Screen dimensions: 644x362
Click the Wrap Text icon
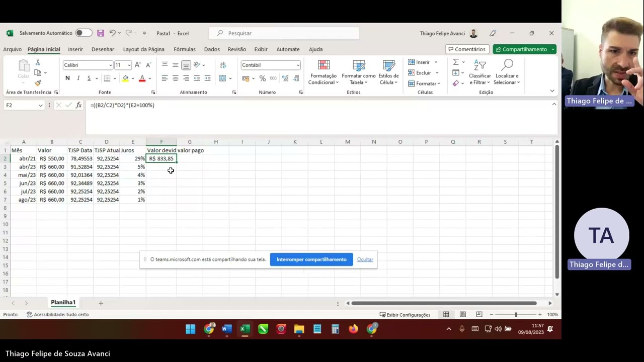pyautogui.click(x=223, y=65)
